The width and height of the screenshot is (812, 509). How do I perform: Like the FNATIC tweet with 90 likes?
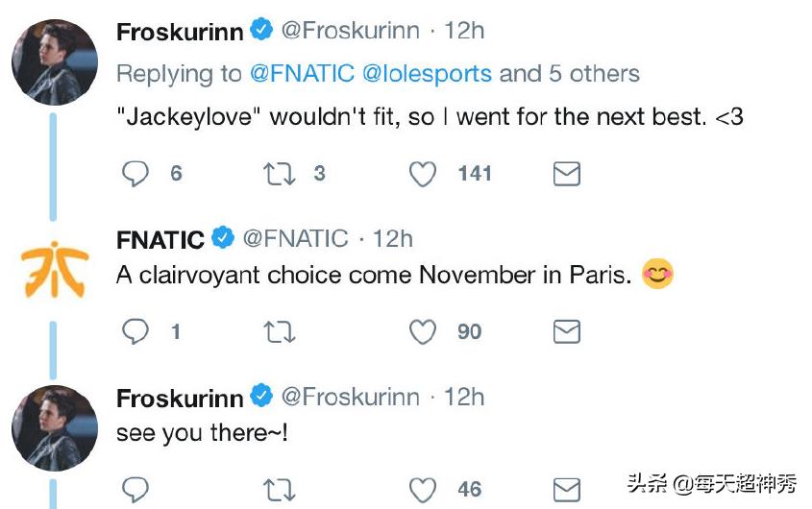[423, 332]
